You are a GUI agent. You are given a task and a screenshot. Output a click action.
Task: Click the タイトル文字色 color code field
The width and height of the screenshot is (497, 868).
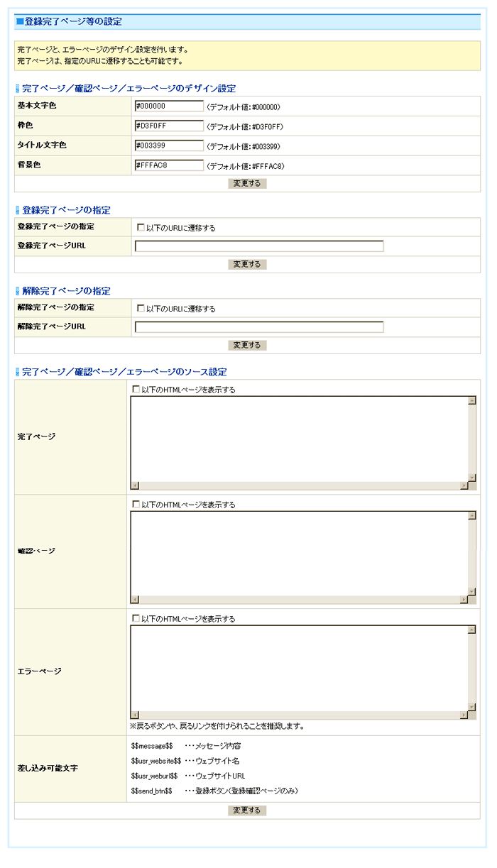coord(169,145)
